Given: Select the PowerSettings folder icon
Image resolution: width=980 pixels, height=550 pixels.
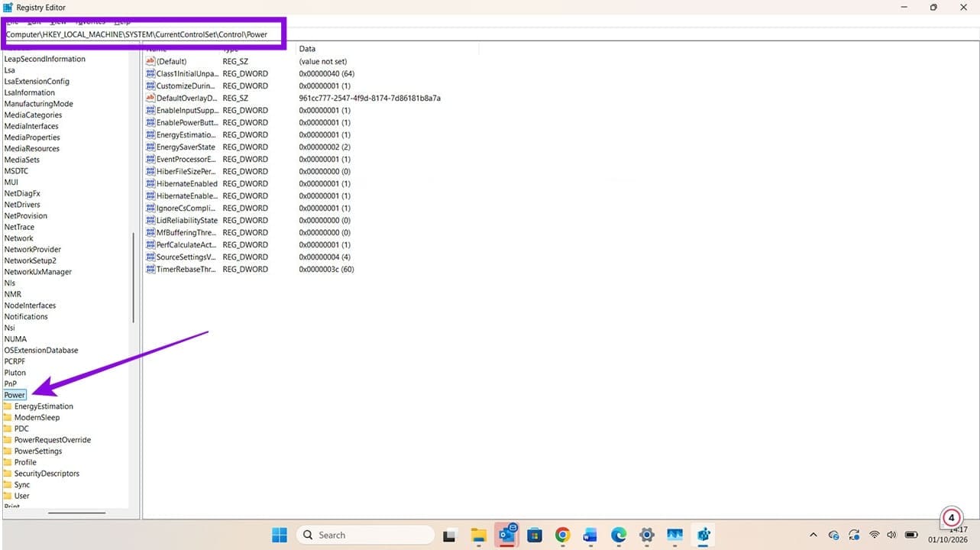Looking at the screenshot, I should 8,451.
